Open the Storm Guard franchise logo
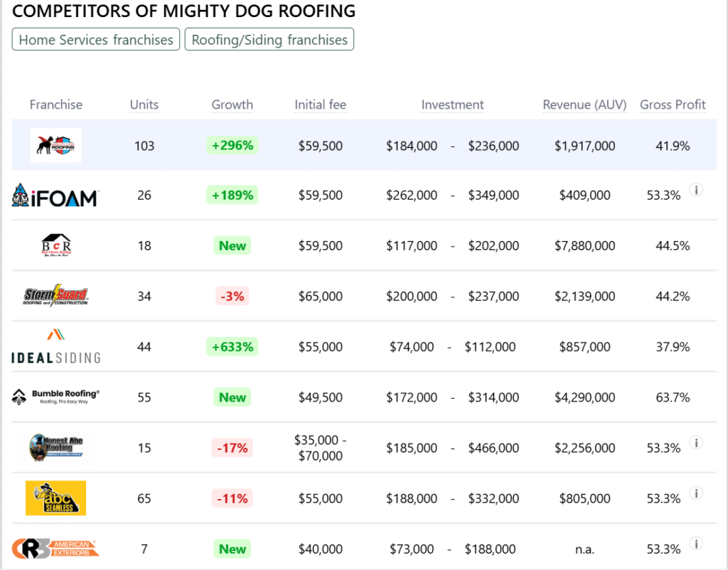This screenshot has height=570, width=728. [x=55, y=295]
